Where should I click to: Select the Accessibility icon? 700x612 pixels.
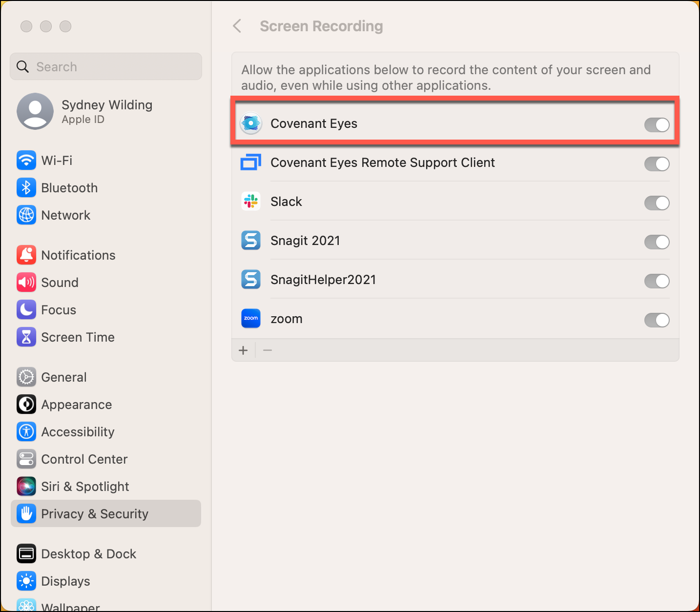(x=26, y=431)
